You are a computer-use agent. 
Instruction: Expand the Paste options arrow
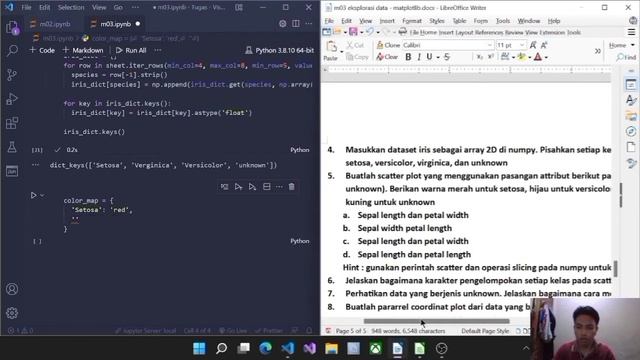(x=342, y=51)
